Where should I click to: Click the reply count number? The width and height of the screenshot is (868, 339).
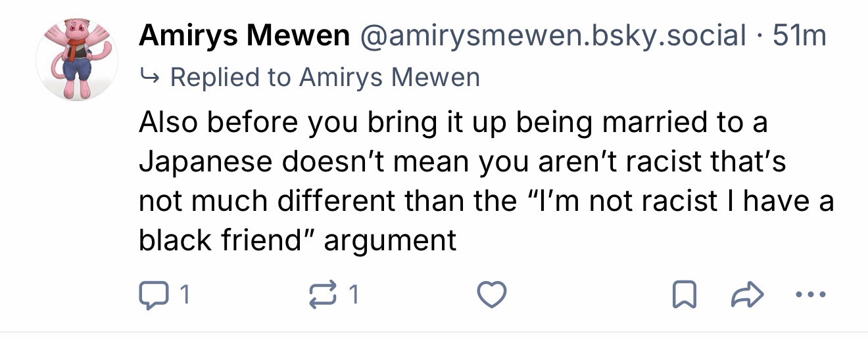[x=184, y=295]
